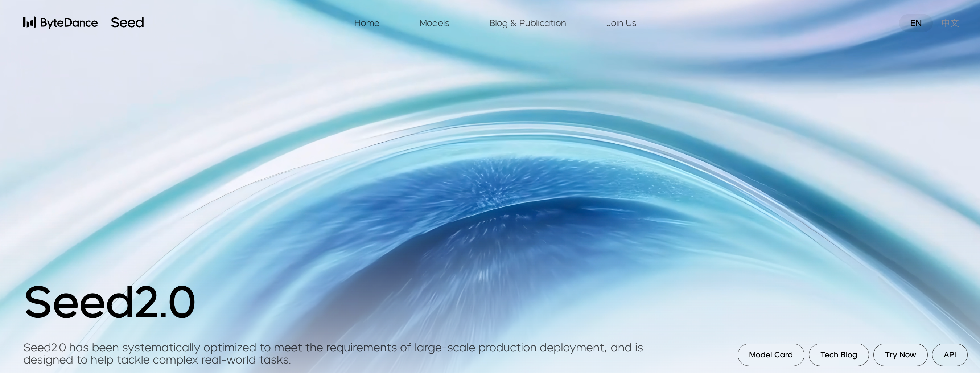This screenshot has height=373, width=980.
Task: Click the Seed2.0 description paragraph
Action: (333, 354)
